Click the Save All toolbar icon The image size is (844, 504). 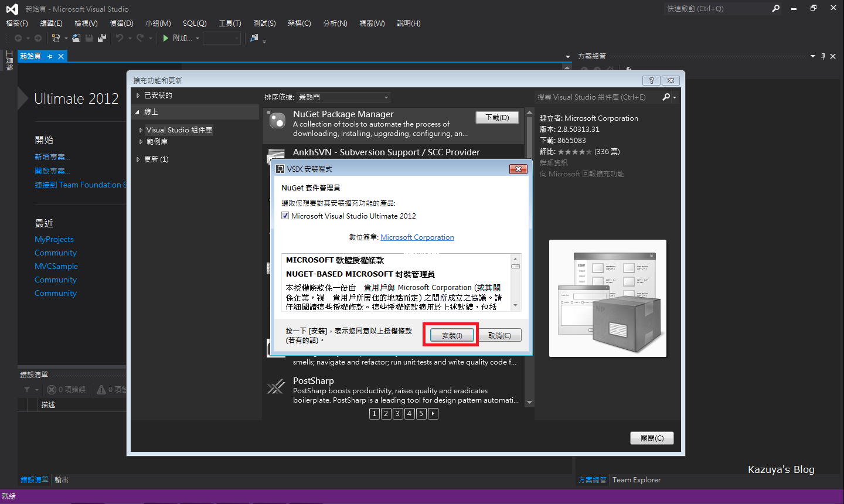pos(102,38)
